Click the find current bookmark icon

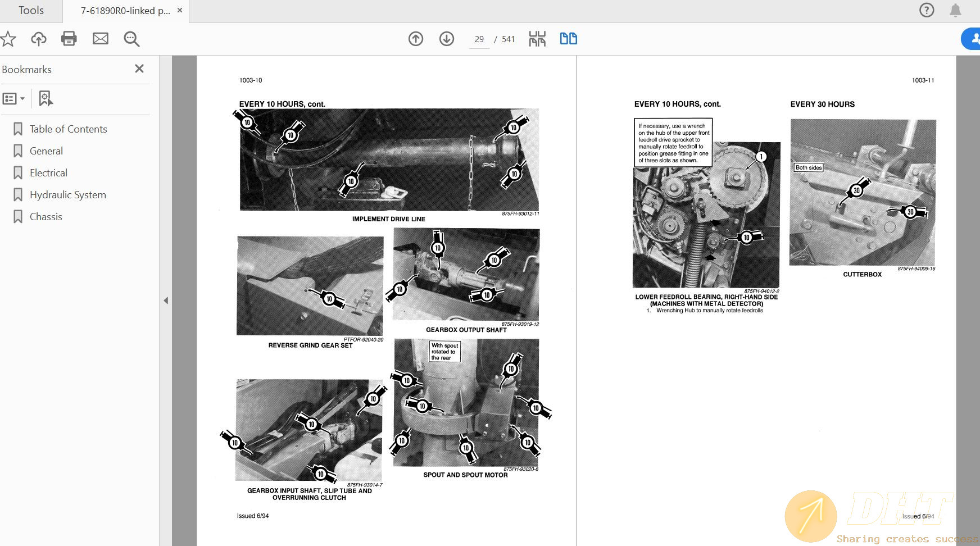[46, 99]
